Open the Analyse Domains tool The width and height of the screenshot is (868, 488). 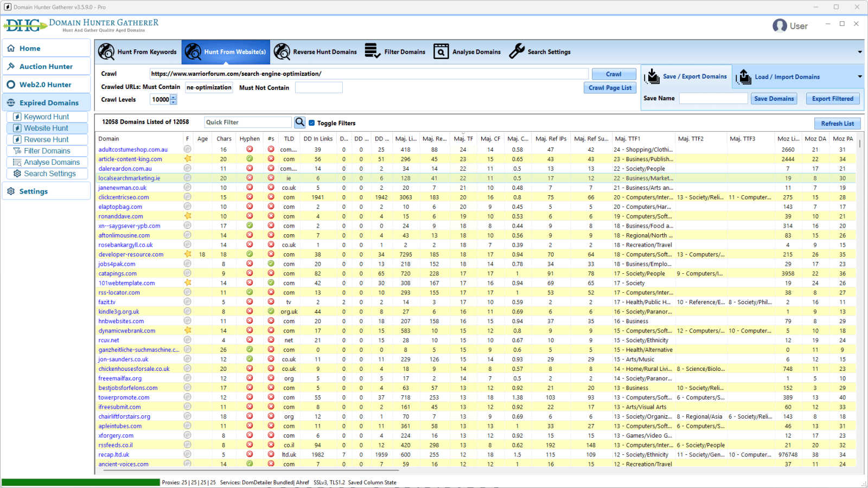pyautogui.click(x=467, y=52)
